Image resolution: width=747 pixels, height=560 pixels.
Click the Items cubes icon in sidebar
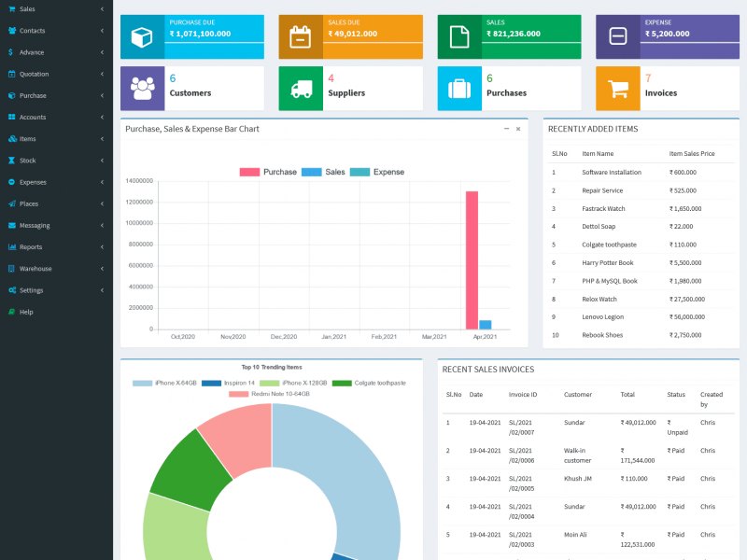[12, 139]
